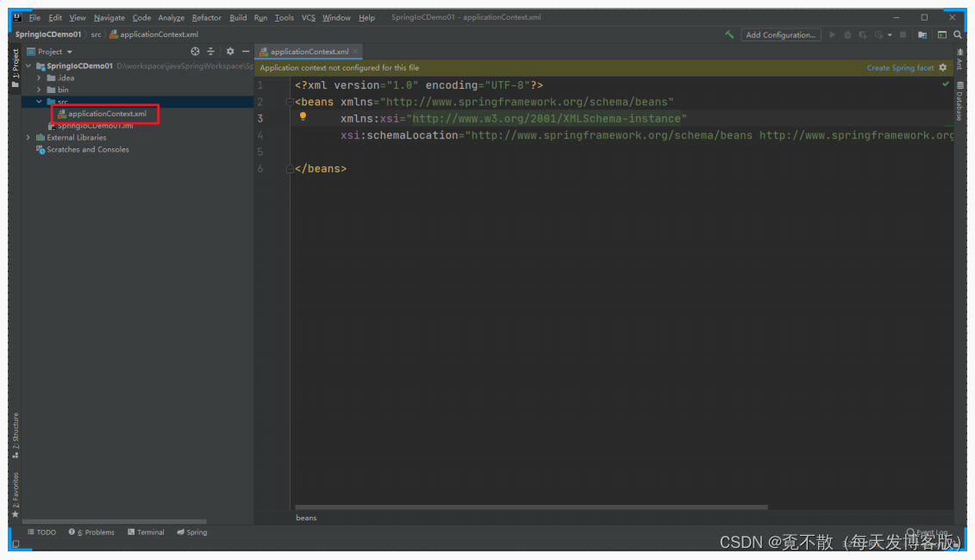The image size is (975, 560).
Task: Click the Coverage run icon in toolbar
Action: (865, 34)
